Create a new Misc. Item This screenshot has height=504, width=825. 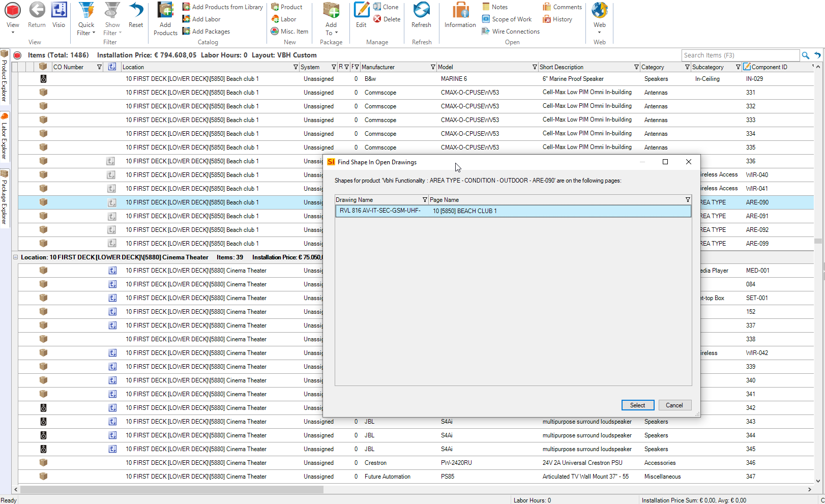289,32
